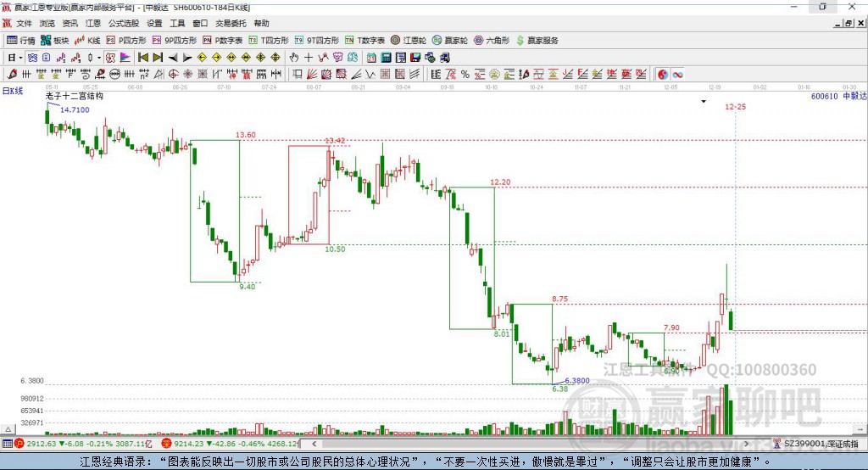
Task: Click the 日K线 label
Action: [x=13, y=91]
